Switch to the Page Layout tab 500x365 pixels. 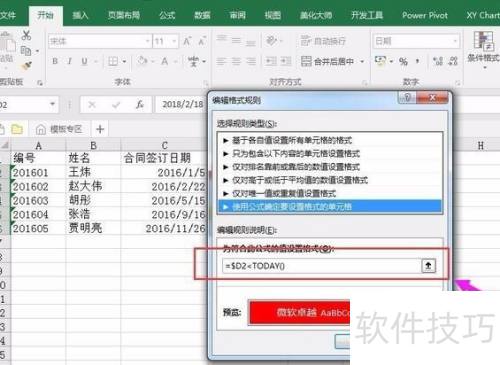coord(124,15)
